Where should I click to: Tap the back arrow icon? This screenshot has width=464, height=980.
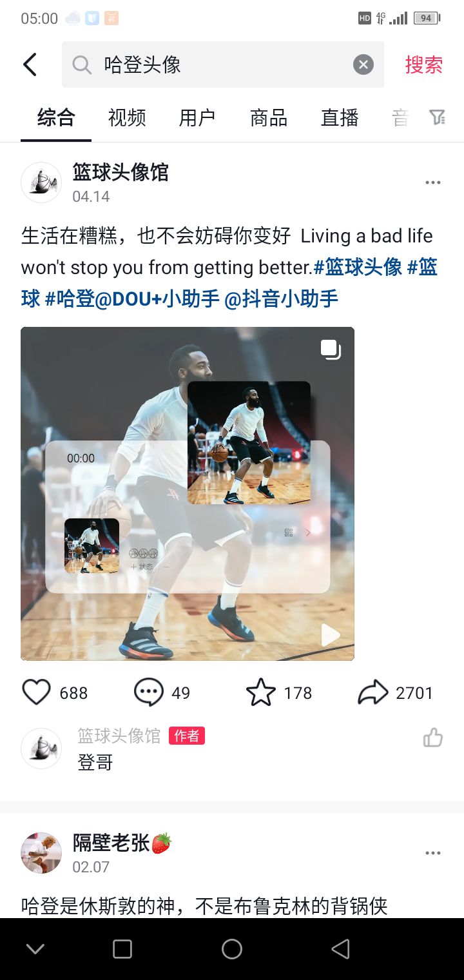click(x=30, y=64)
